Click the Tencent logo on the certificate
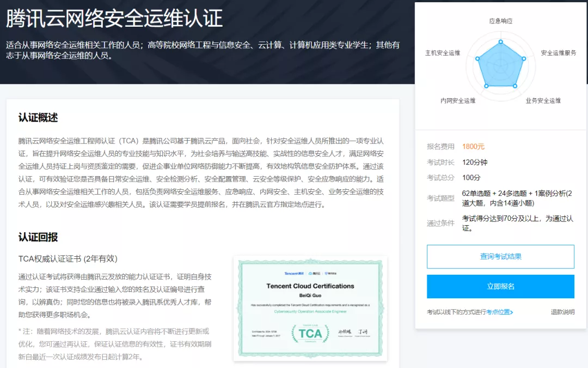Viewport: 588px width, 368px height. [x=293, y=273]
